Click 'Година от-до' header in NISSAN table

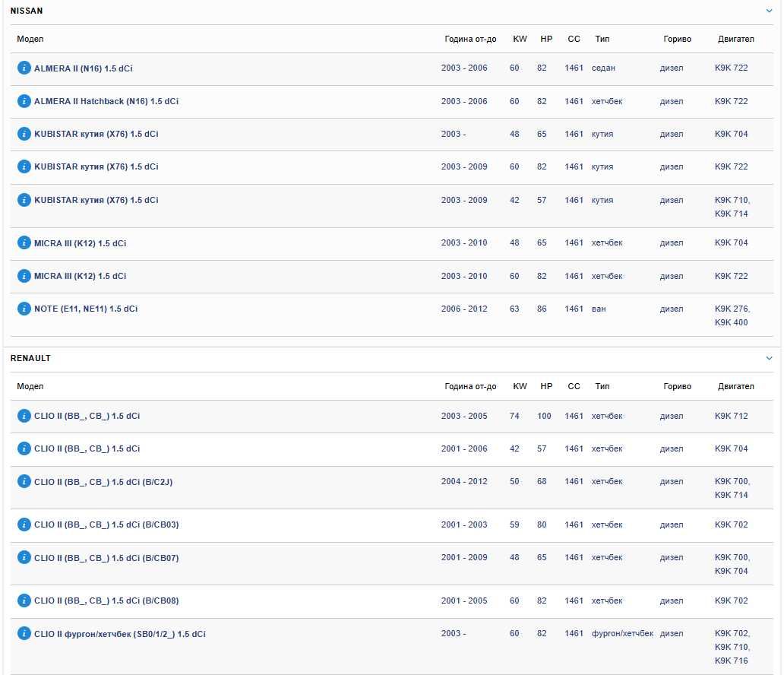(470, 39)
